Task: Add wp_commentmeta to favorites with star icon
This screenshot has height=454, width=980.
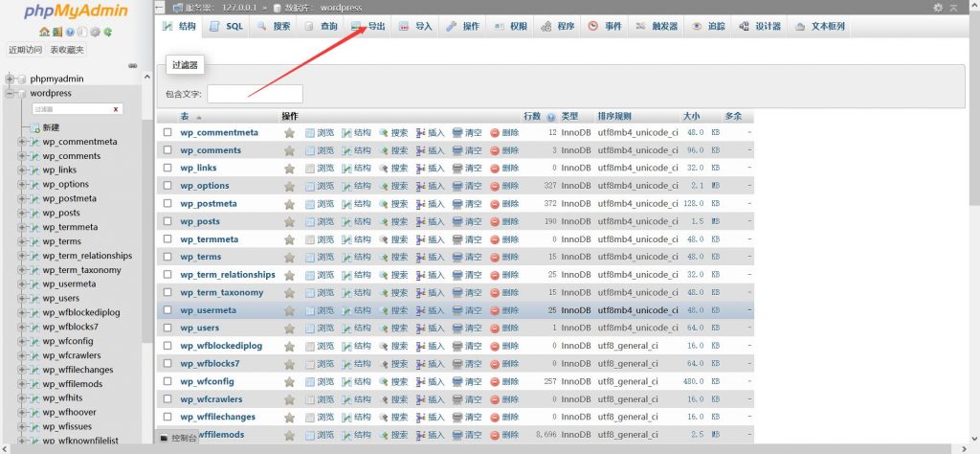Action: pos(289,133)
